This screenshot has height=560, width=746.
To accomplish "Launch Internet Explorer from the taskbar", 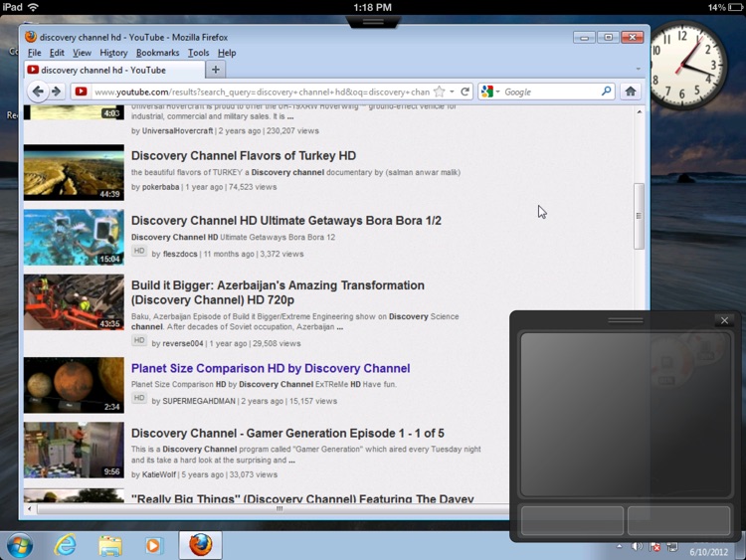I will pos(65,545).
